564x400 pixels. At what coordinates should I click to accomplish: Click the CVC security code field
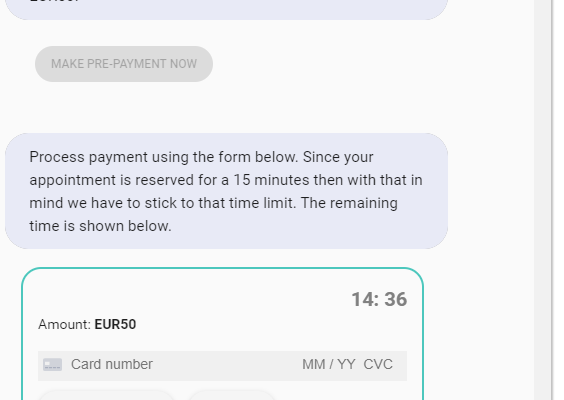pos(378,365)
